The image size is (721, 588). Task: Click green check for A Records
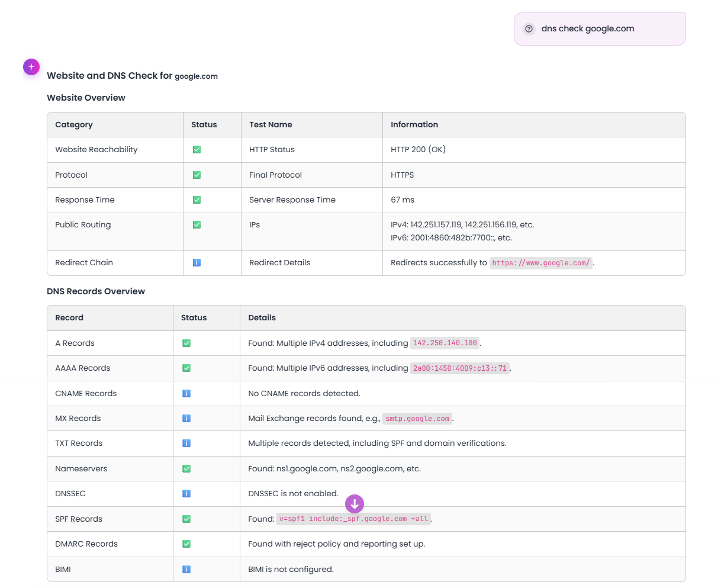pos(186,343)
